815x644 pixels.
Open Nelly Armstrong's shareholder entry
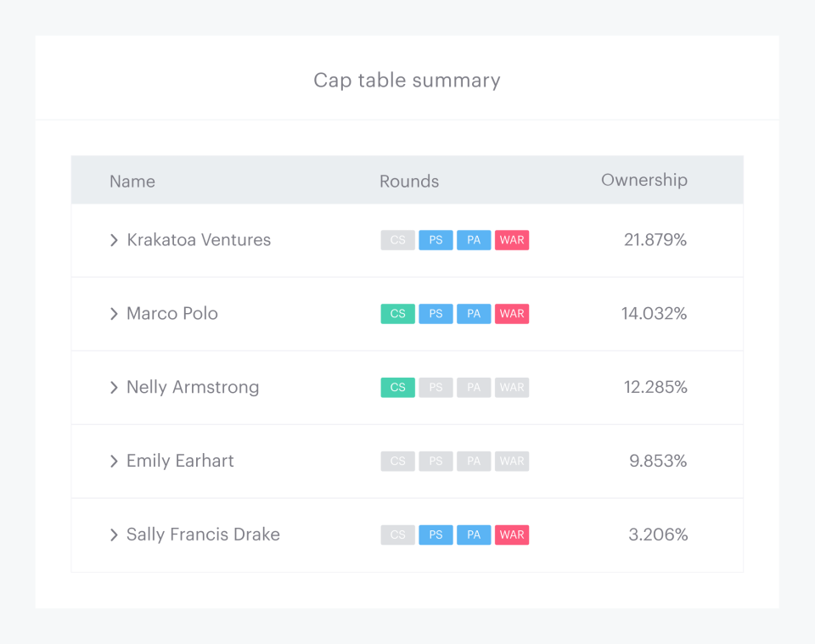pos(193,387)
